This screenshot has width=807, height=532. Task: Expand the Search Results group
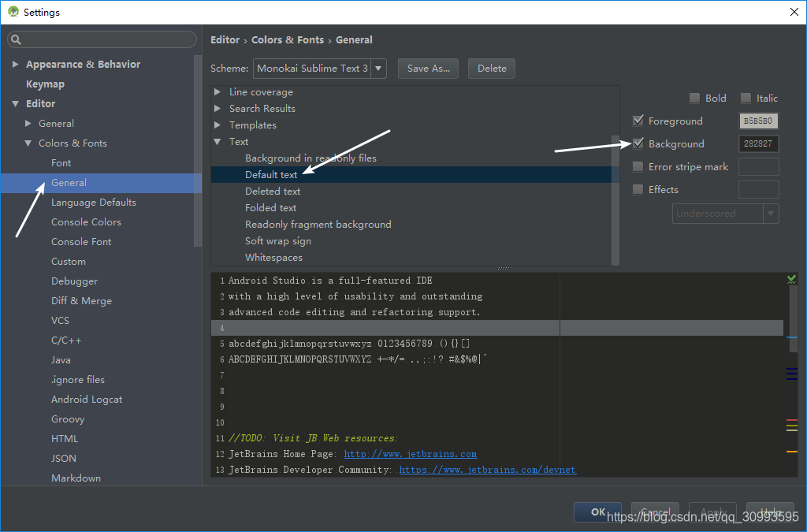(218, 109)
